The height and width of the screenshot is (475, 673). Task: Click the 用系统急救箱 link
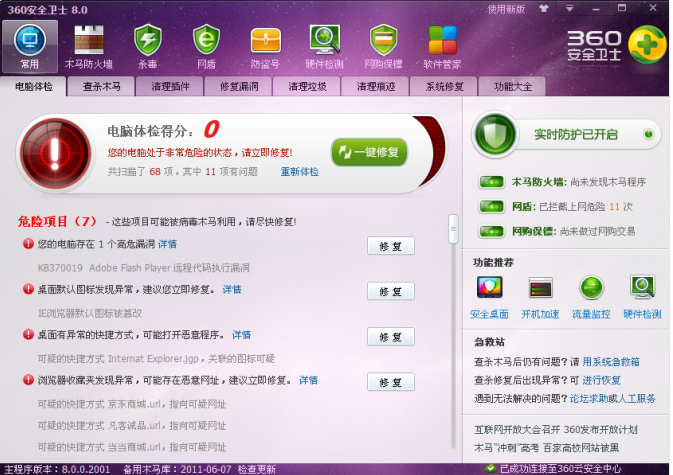coord(611,362)
